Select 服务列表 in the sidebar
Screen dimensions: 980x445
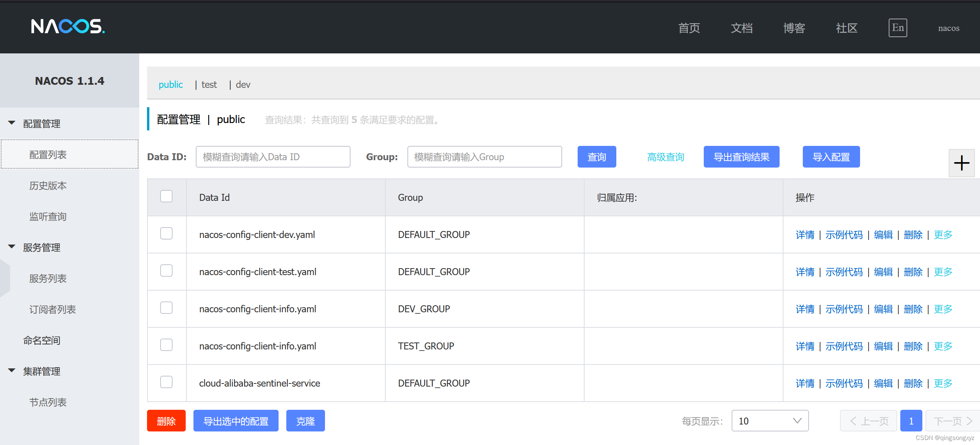tap(48, 279)
